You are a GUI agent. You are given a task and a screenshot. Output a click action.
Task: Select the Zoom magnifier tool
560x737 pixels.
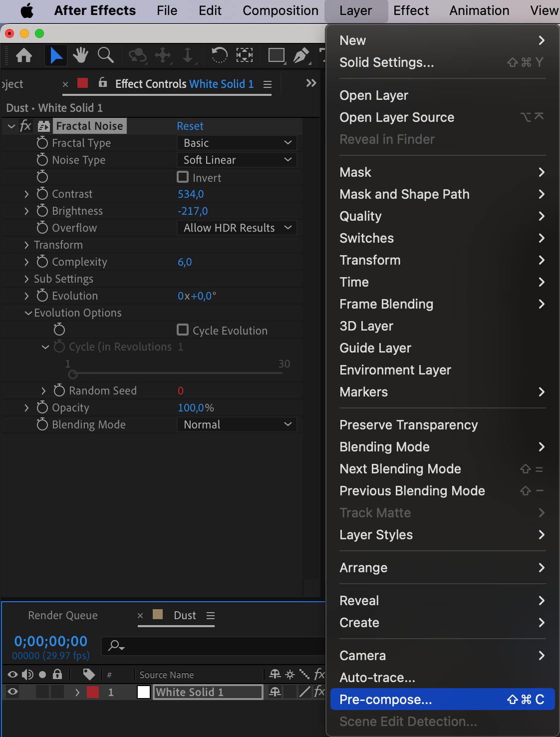pyautogui.click(x=105, y=55)
